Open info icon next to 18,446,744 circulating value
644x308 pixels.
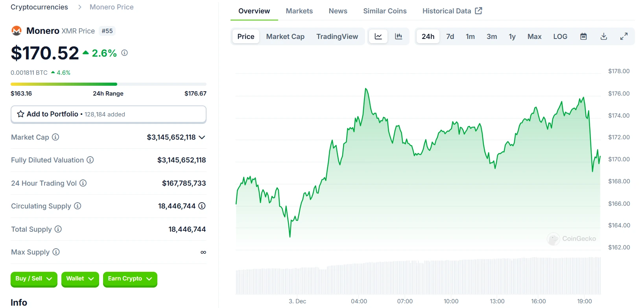(202, 206)
